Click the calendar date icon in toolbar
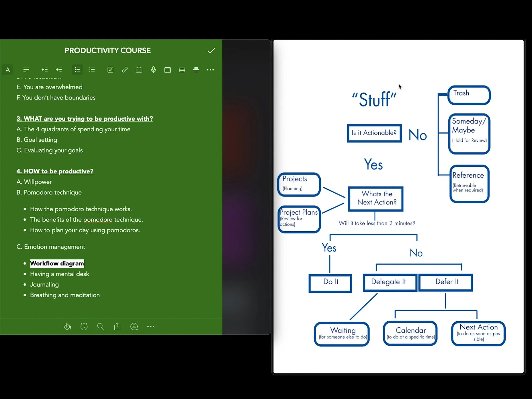The image size is (532, 399). [168, 70]
